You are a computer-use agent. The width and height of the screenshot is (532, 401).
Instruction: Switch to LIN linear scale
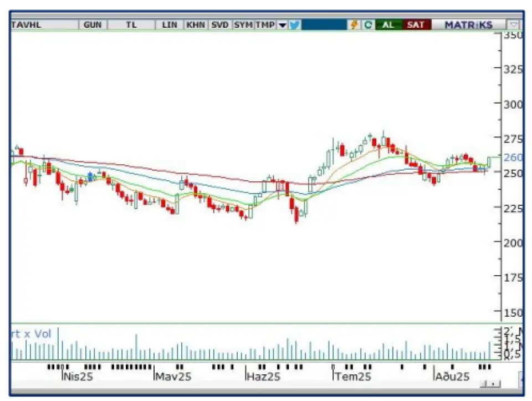170,25
